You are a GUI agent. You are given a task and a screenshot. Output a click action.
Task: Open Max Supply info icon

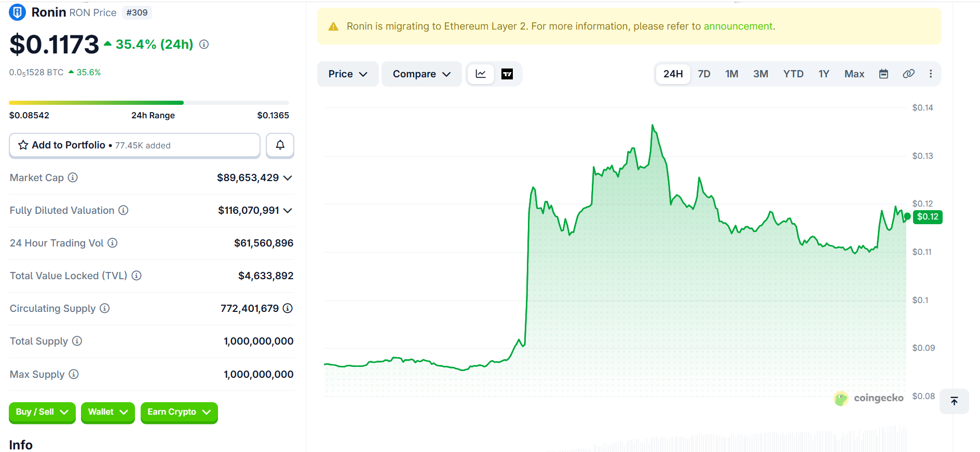74,374
